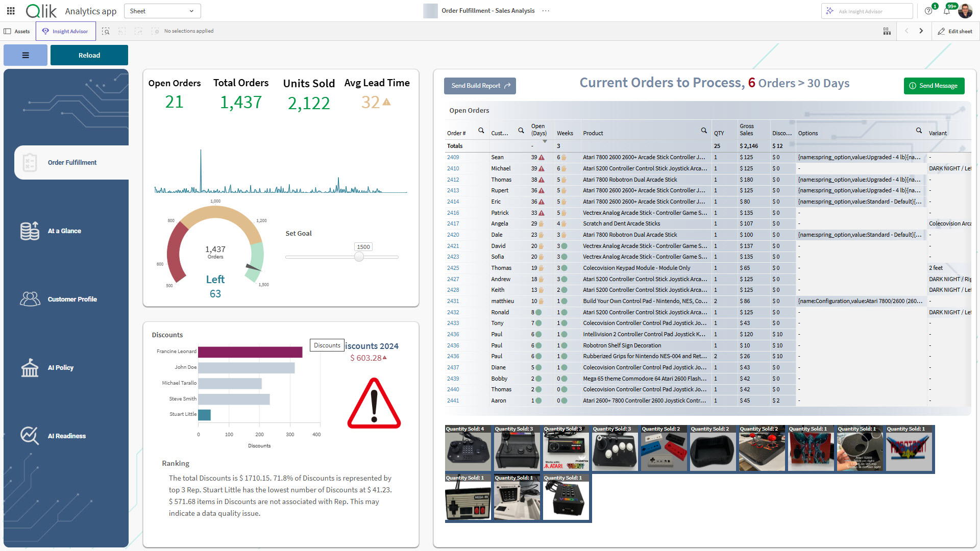Open the notifications bell icon
The width and height of the screenshot is (980, 551).
pyautogui.click(x=947, y=11)
